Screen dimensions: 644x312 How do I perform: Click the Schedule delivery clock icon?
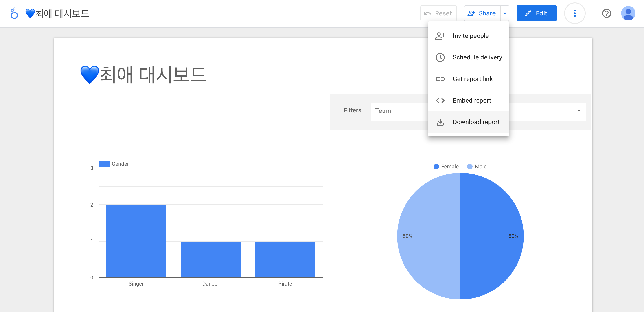click(x=440, y=57)
